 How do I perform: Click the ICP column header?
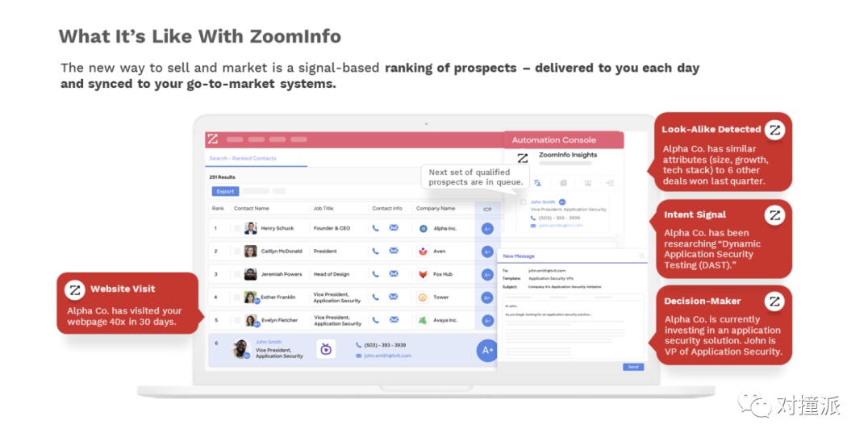click(x=487, y=209)
